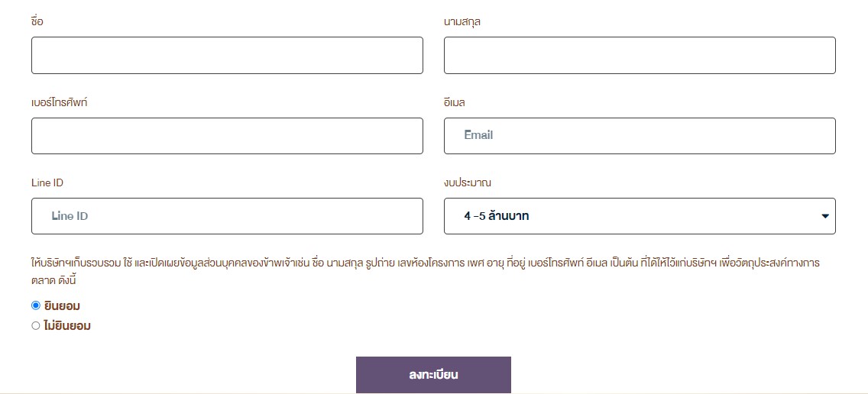Click the ชื่อ (first name) input field

pyautogui.click(x=227, y=55)
